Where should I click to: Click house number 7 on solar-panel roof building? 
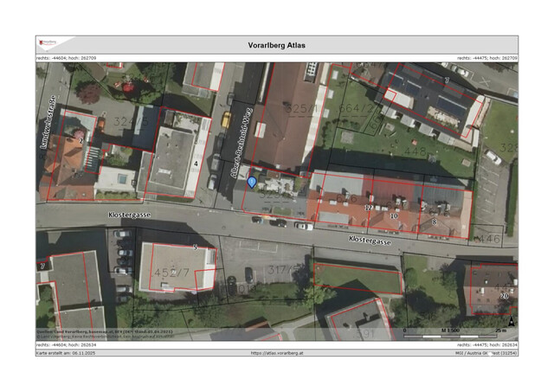pyautogui.click(x=447, y=80)
